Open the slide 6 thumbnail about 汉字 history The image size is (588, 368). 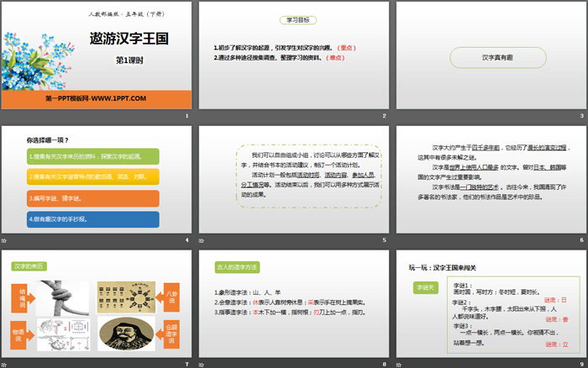pos(491,185)
